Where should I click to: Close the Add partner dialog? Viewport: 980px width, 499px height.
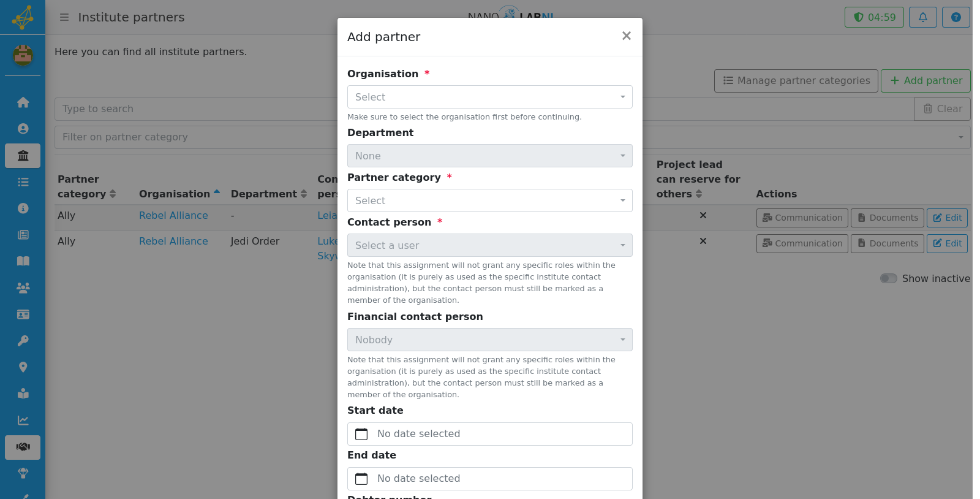626,36
